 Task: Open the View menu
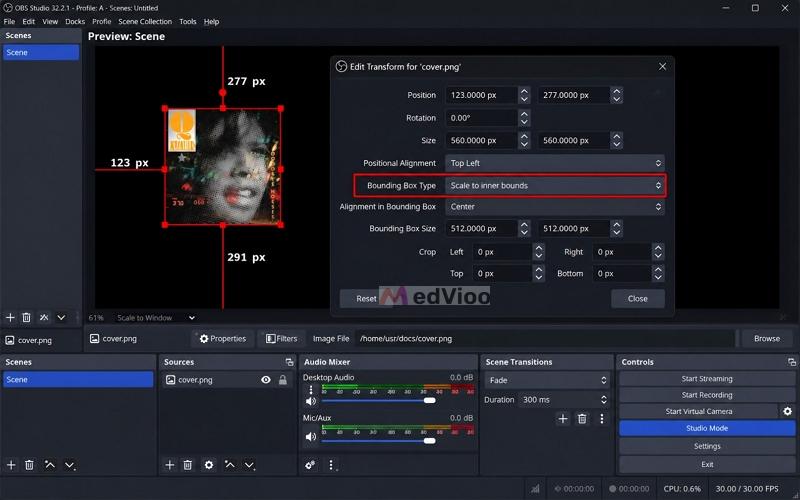pos(50,21)
